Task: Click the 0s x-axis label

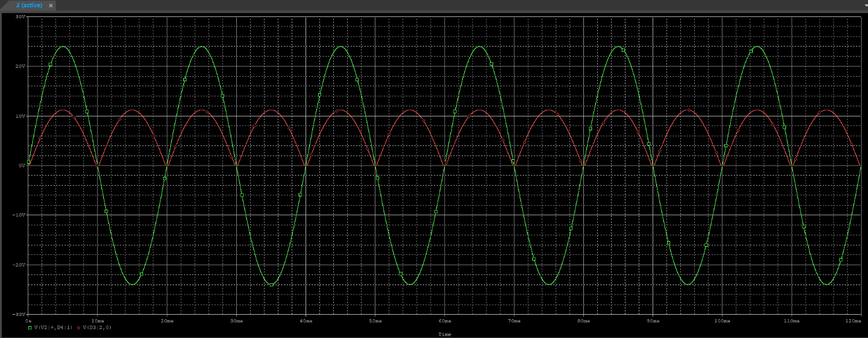Action: (x=28, y=320)
